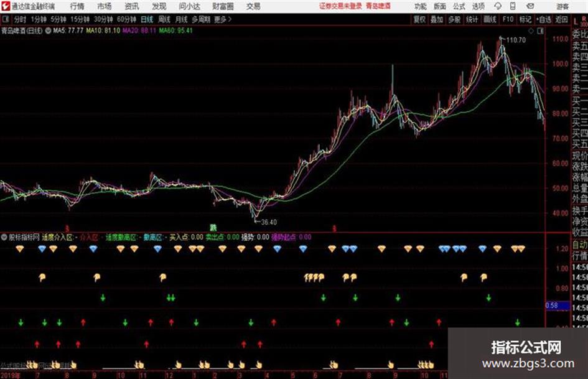
Task: Open the 选项 menu
Action: tap(478, 6)
